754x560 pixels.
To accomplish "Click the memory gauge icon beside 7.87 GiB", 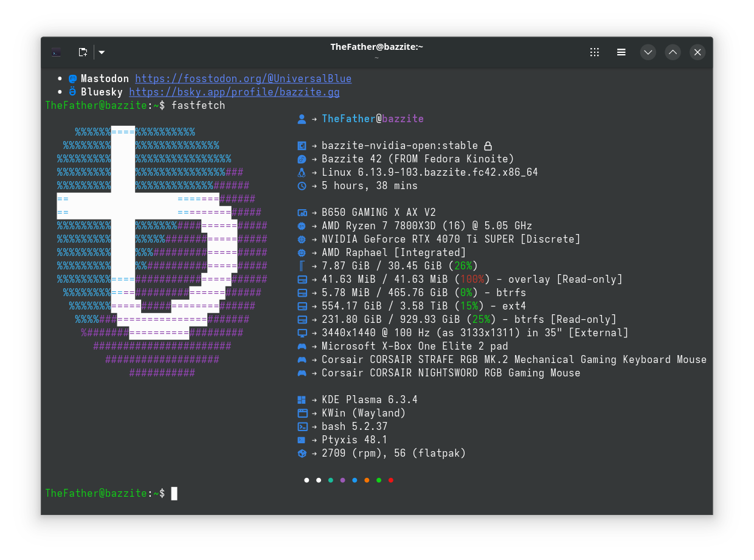I will tap(302, 266).
